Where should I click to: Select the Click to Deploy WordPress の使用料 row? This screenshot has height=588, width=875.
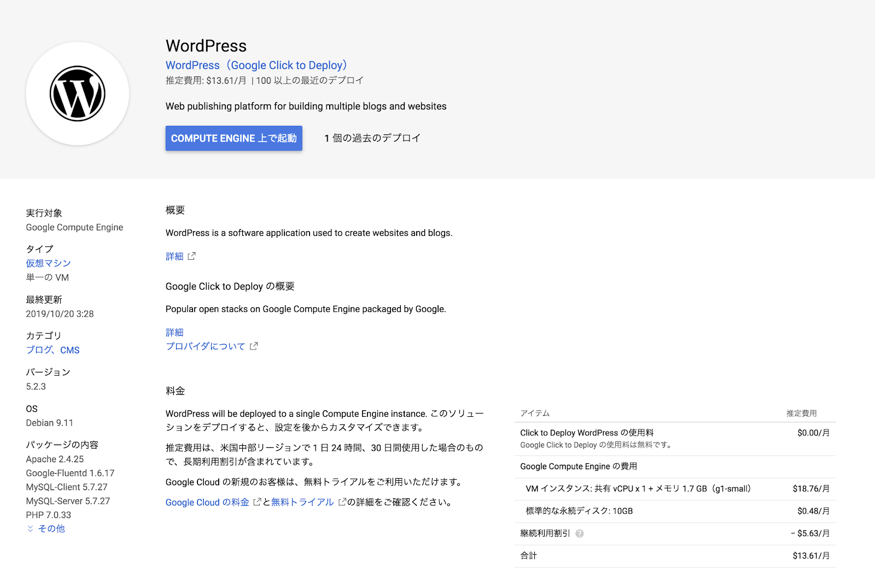675,439
